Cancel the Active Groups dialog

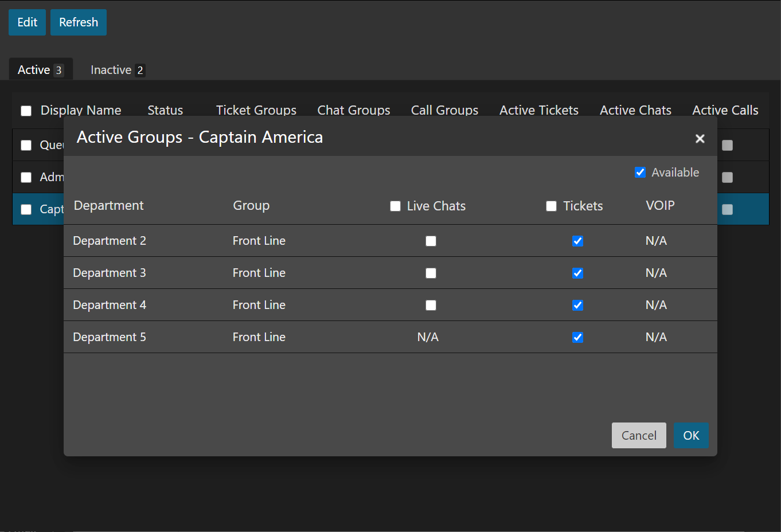(639, 436)
